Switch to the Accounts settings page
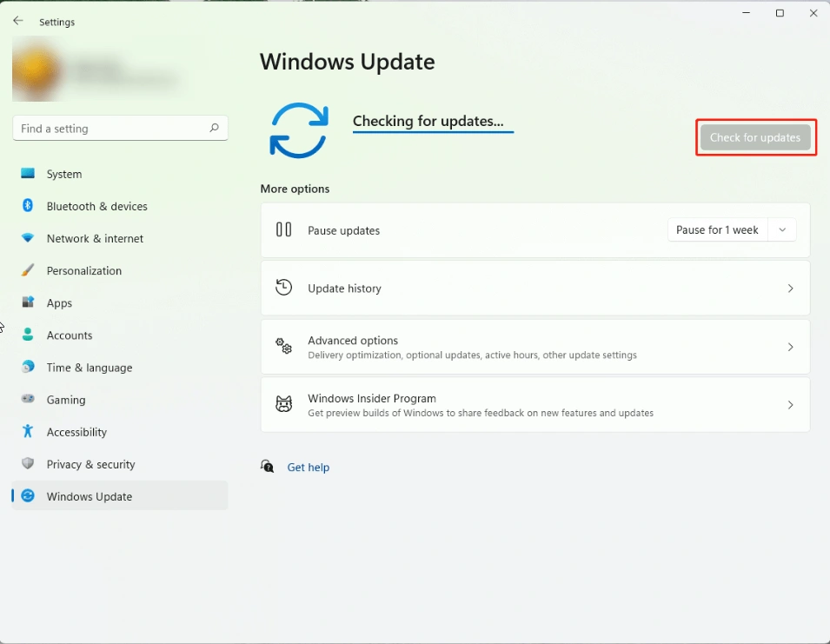The image size is (830, 644). point(70,335)
